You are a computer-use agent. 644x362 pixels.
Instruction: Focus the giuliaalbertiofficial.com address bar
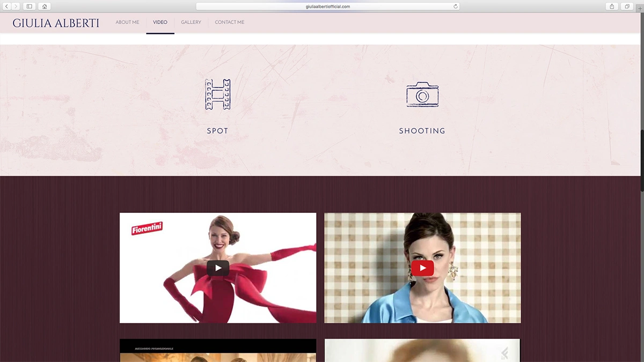coord(327,6)
